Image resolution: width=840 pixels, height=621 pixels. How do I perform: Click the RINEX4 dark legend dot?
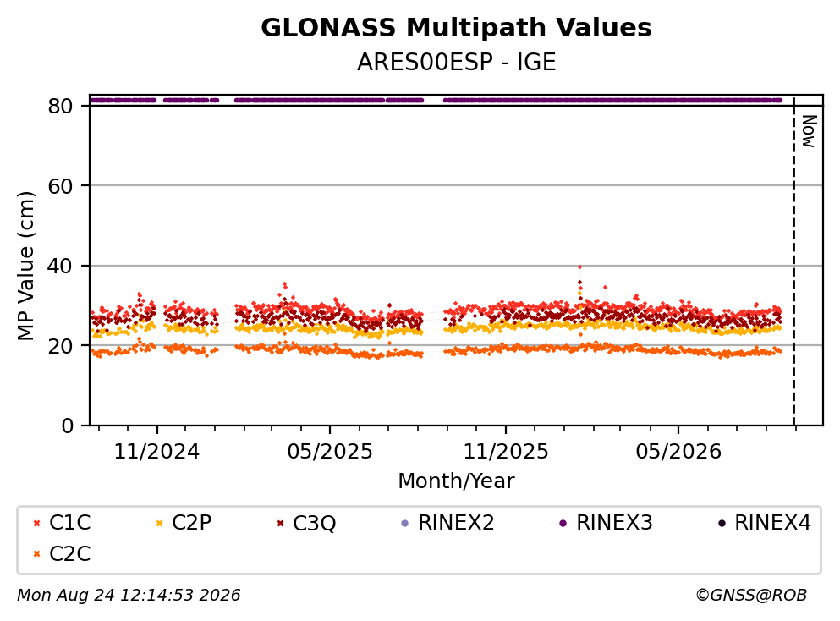722,524
